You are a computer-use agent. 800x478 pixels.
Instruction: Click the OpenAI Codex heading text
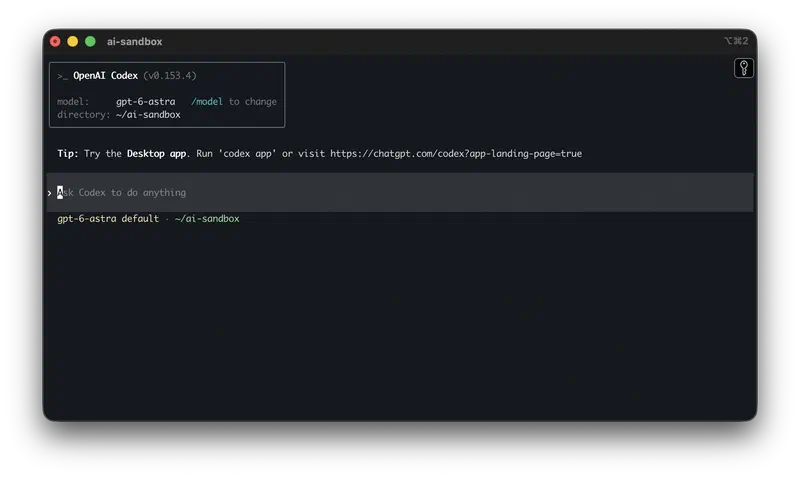pos(106,76)
